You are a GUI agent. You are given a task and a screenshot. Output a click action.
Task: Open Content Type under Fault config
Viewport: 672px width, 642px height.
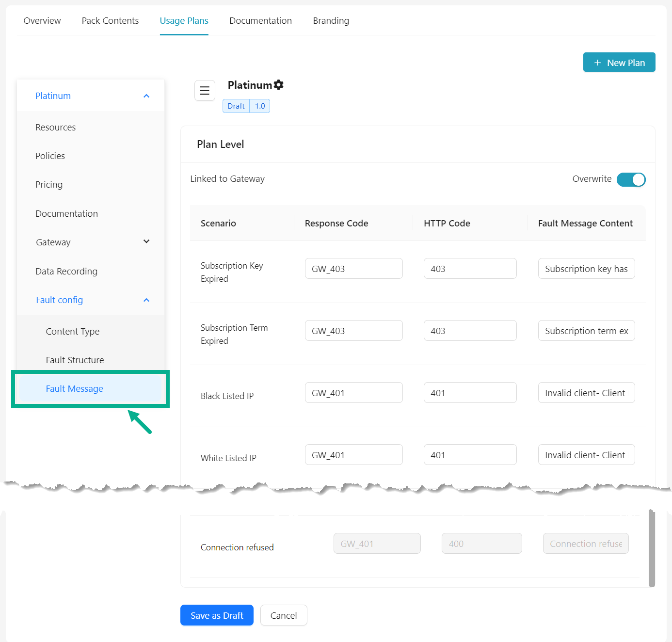point(73,332)
